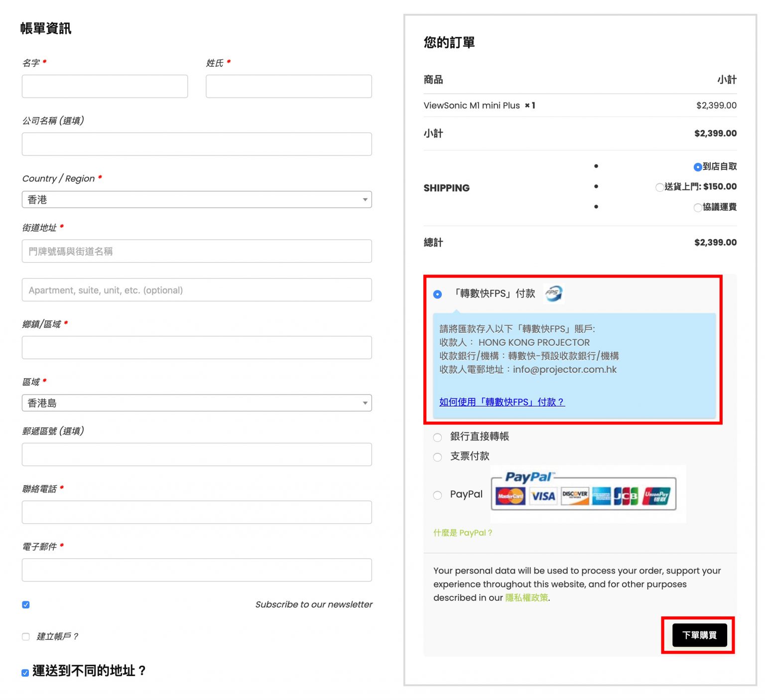The width and height of the screenshot is (765, 700).
Task: Click the 您的訂單 heading
Action: [449, 42]
